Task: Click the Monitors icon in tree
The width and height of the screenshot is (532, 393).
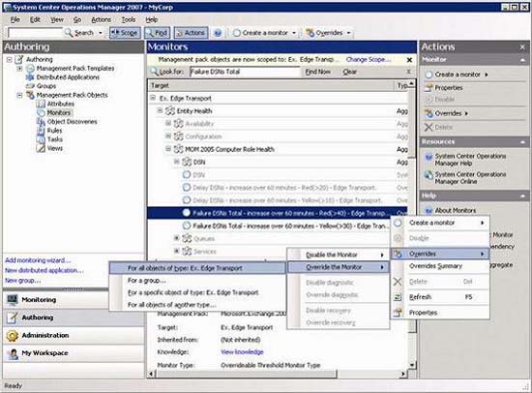Action: 41,113
